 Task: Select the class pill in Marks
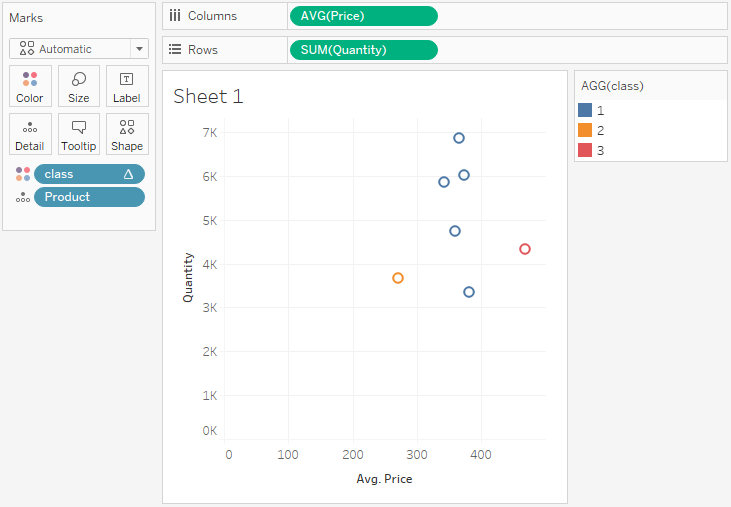coord(89,174)
